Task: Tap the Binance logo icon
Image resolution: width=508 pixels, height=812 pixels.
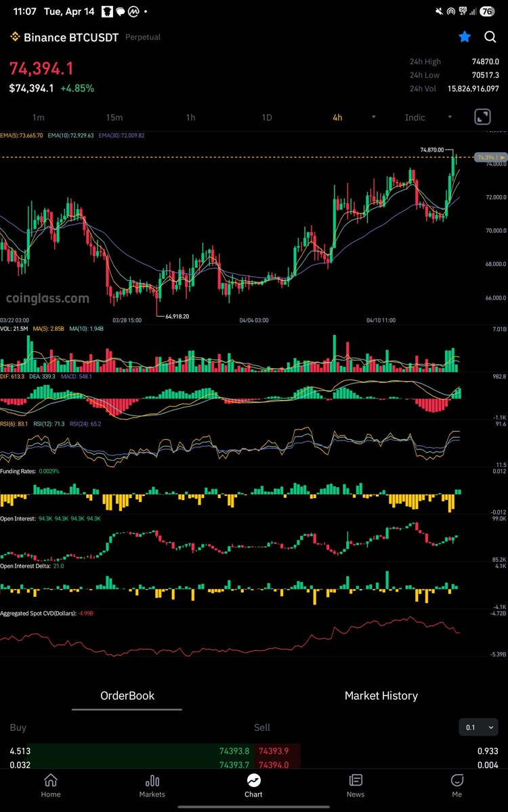Action: point(14,37)
